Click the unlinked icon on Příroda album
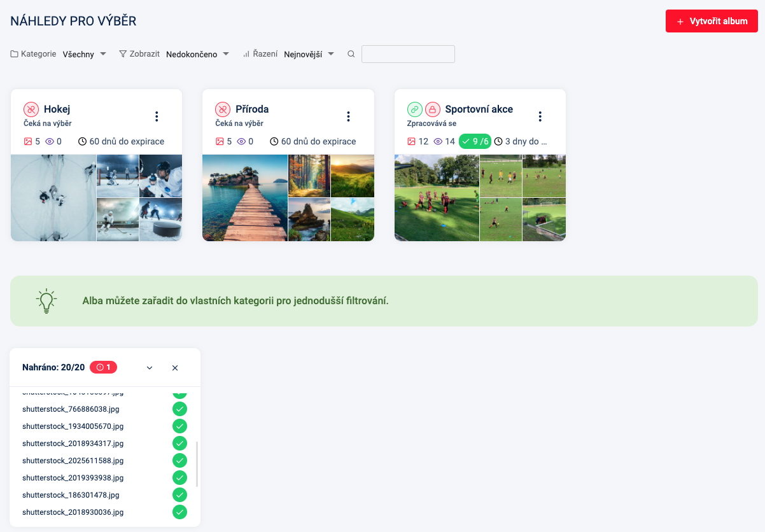Image resolution: width=765 pixels, height=532 pixels. point(223,109)
